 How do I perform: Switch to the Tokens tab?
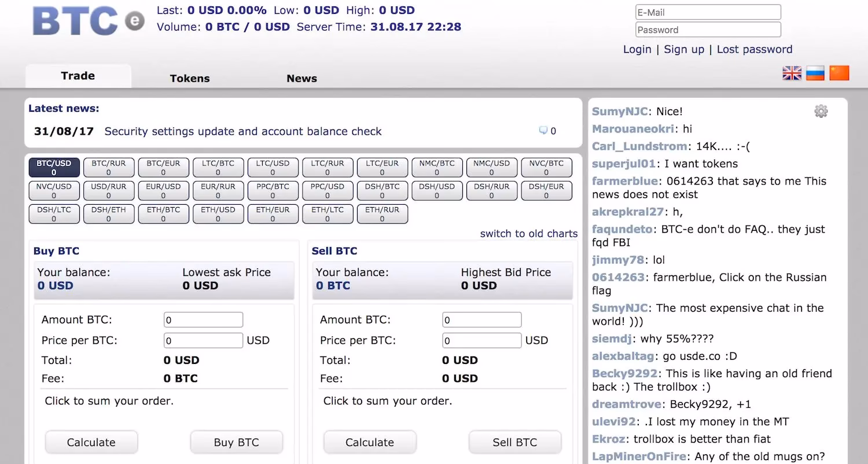189,78
